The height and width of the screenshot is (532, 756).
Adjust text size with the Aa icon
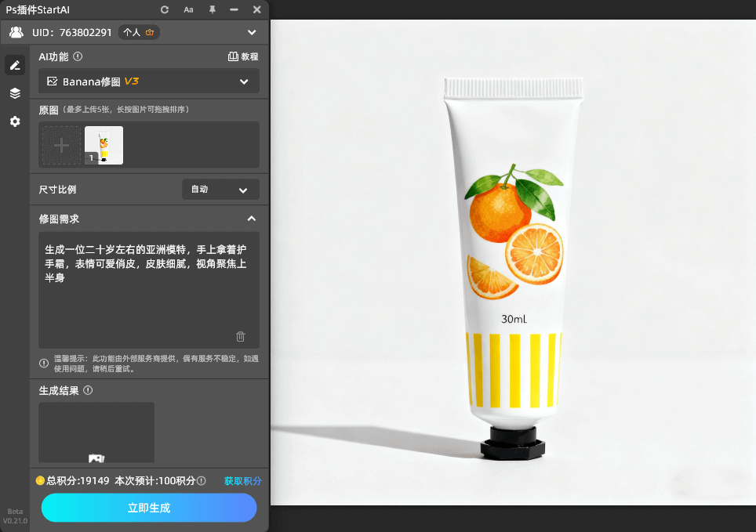[x=188, y=10]
